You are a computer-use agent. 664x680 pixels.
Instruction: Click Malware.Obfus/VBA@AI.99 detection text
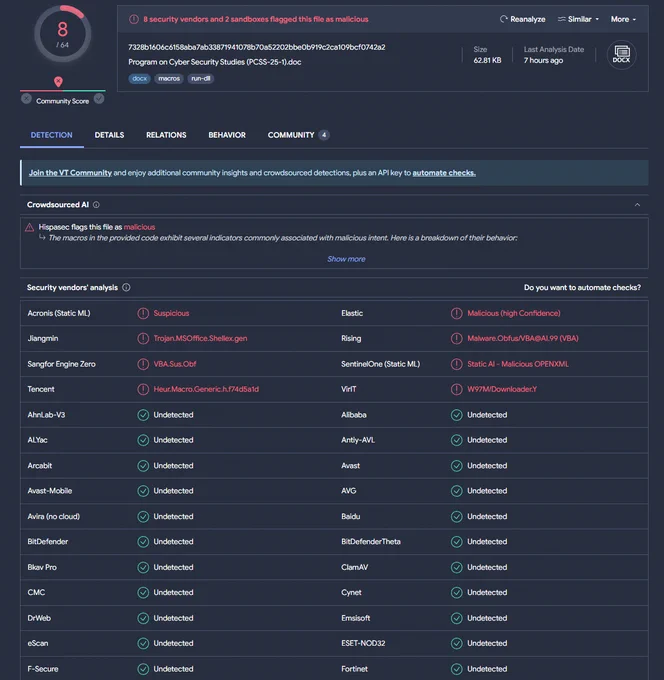tap(523, 338)
